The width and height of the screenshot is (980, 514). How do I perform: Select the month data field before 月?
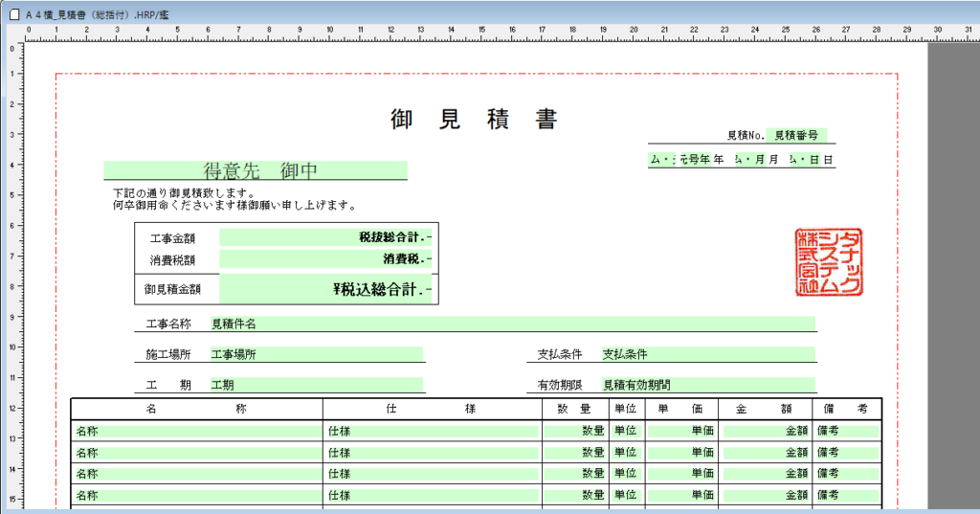[749, 160]
